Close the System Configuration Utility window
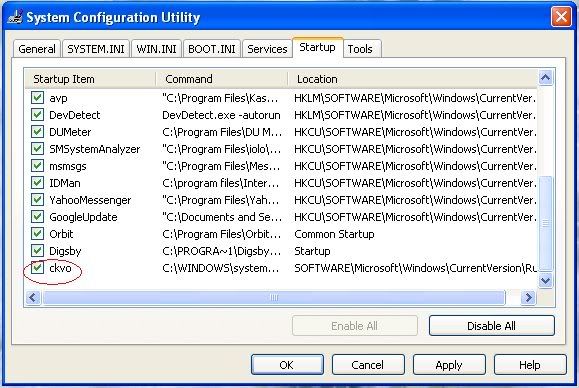 pos(561,17)
